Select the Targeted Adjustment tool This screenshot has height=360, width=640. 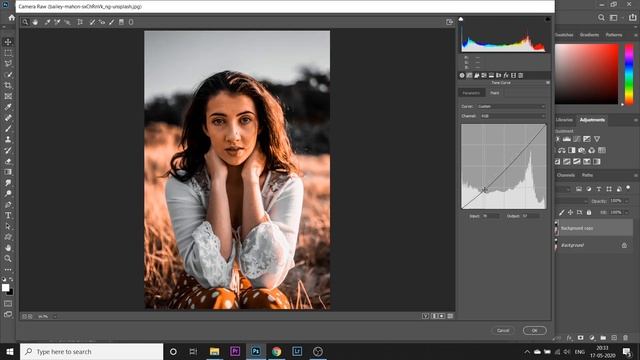pyautogui.click(x=67, y=22)
